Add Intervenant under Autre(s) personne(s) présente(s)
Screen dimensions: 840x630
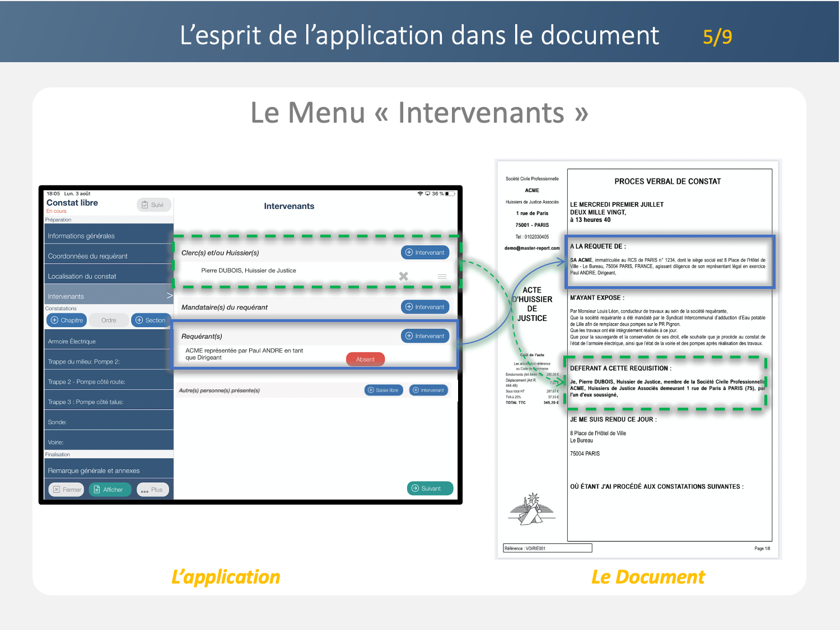(428, 390)
